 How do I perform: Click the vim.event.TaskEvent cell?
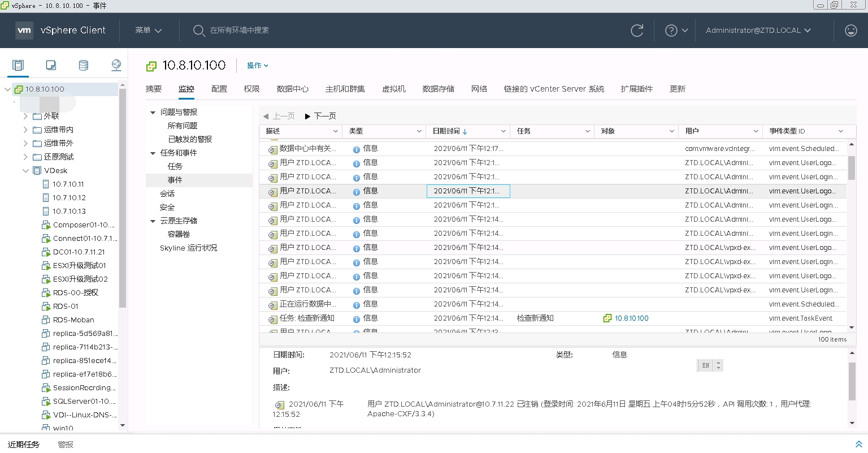pos(801,318)
